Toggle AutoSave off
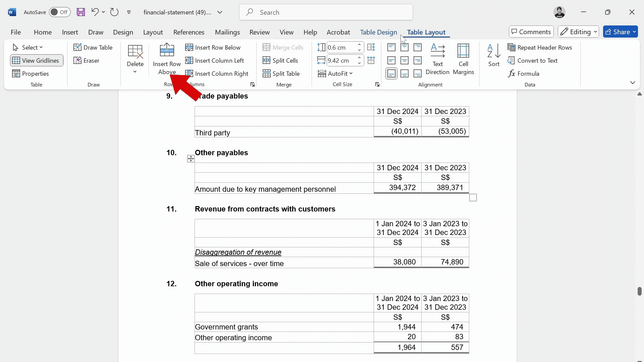The height and width of the screenshot is (362, 644). pos(59,12)
